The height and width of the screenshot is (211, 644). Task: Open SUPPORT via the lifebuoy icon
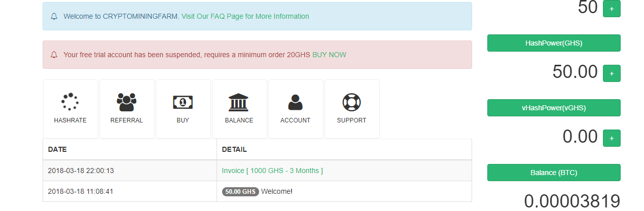coord(351,102)
